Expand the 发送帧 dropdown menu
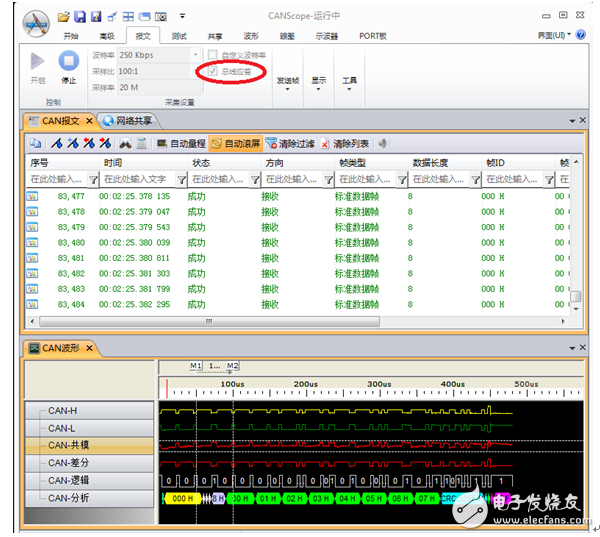Screen dimensions: 600x537 pyautogui.click(x=288, y=80)
